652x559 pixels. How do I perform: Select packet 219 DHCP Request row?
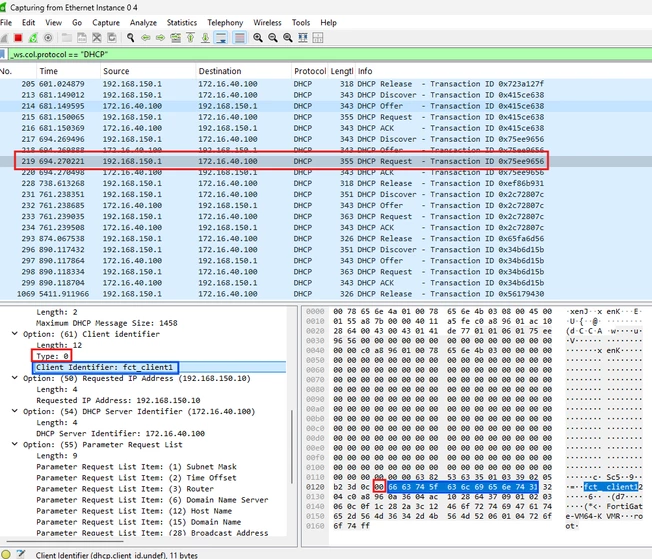(326, 161)
